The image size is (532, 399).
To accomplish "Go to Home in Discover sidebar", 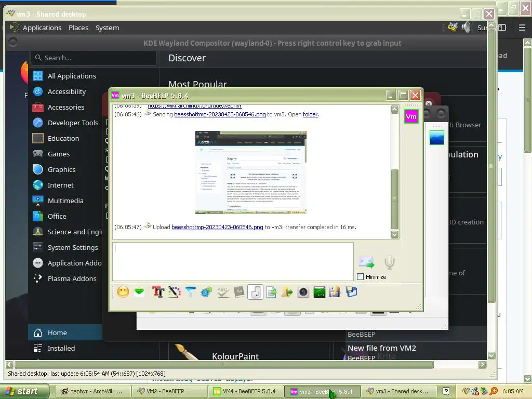I will [x=65, y=332].
